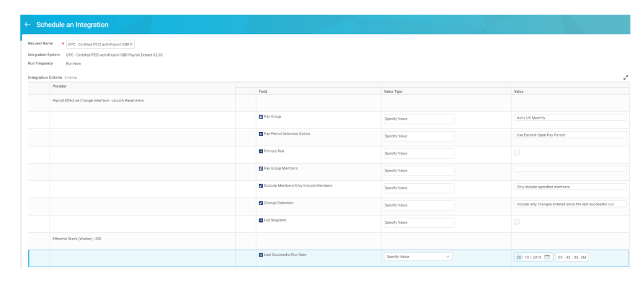The width and height of the screenshot is (644, 287).
Task: Click the Full Snapshot field icon
Action: click(x=260, y=220)
